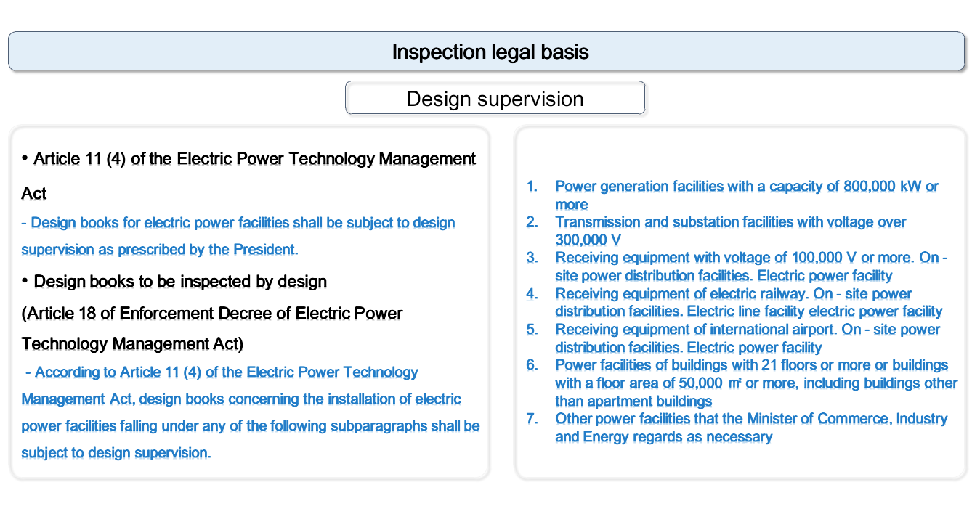980x514 pixels.
Task: Click list item 1 about 800,000 kW capacity
Action: pyautogui.click(x=746, y=187)
